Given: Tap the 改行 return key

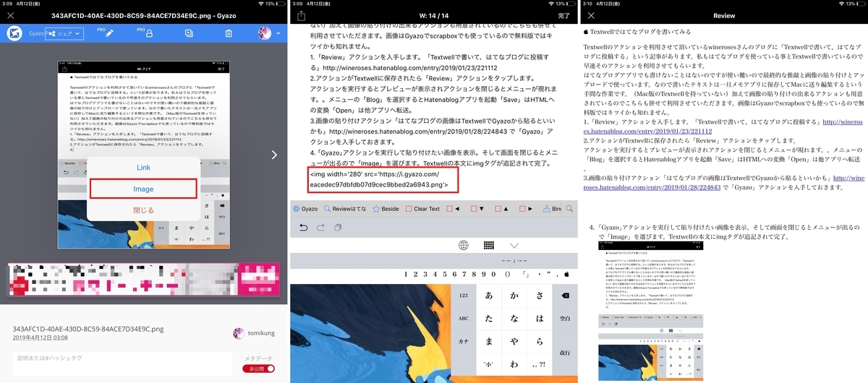Looking at the screenshot, I should point(565,352).
